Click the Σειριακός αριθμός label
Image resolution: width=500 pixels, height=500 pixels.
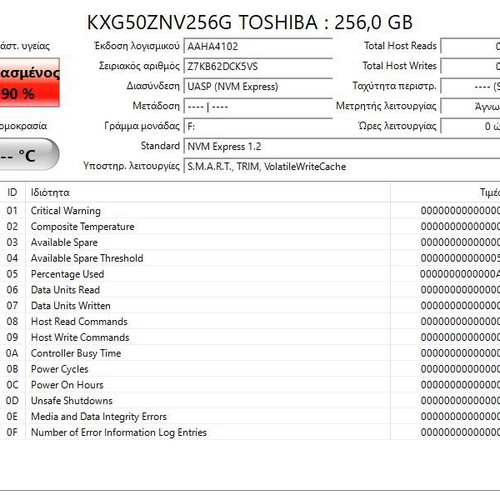(139, 66)
